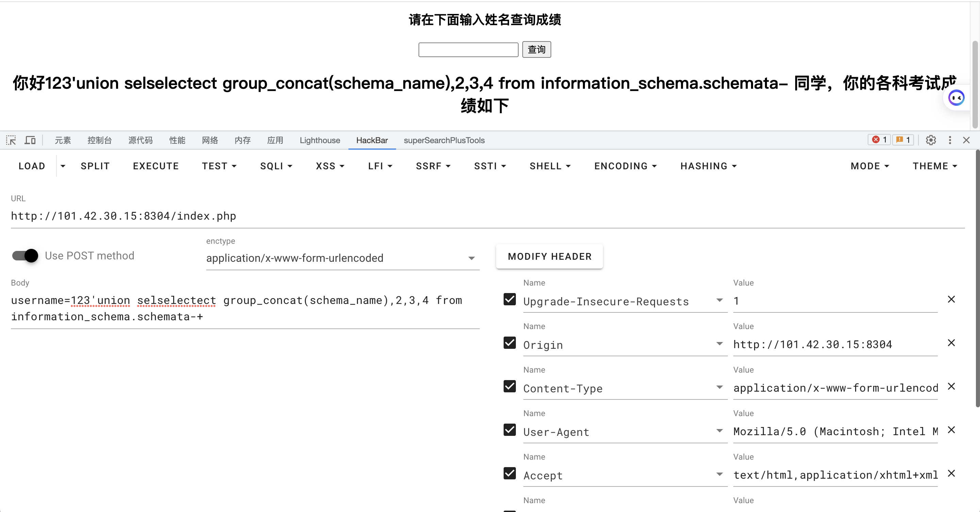Remove the Content-Type header row
980x512 pixels.
point(951,387)
